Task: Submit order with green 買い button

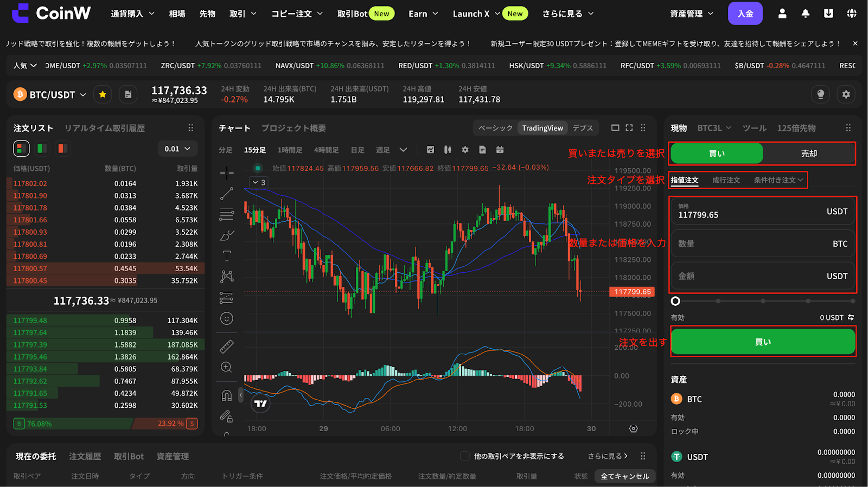Action: (763, 342)
